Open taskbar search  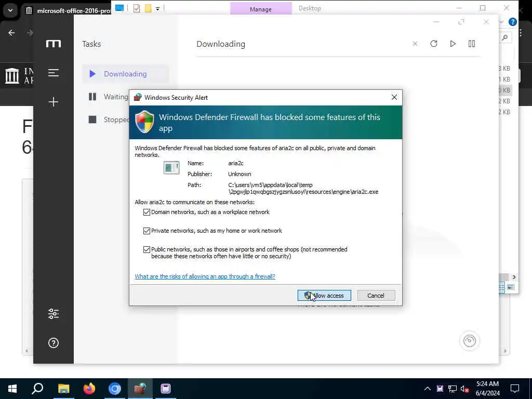coord(37,389)
